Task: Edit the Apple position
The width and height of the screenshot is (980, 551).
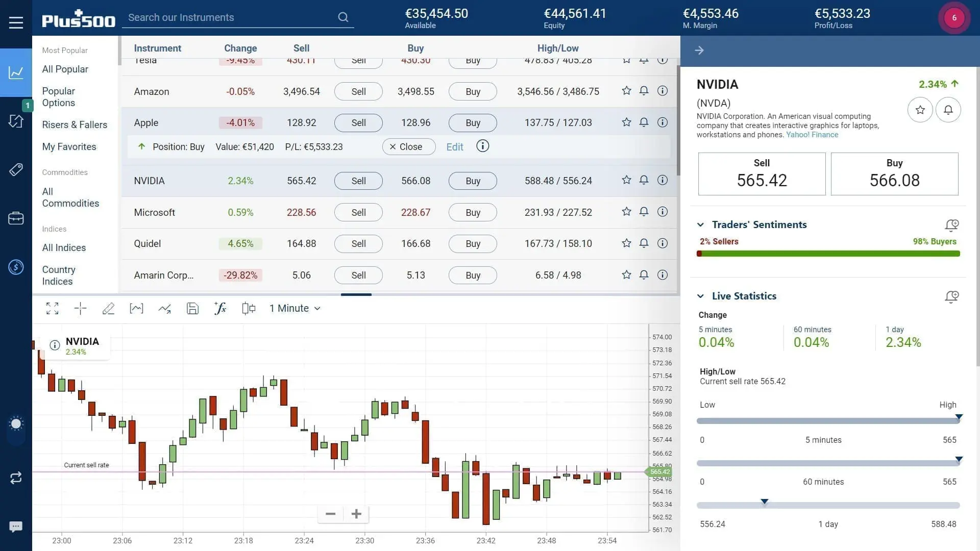Action: click(x=454, y=147)
